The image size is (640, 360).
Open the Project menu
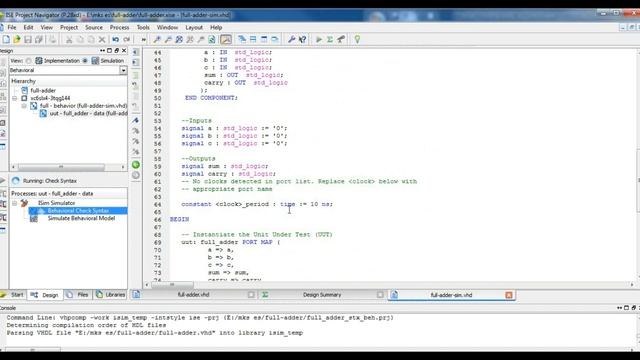[69, 27]
